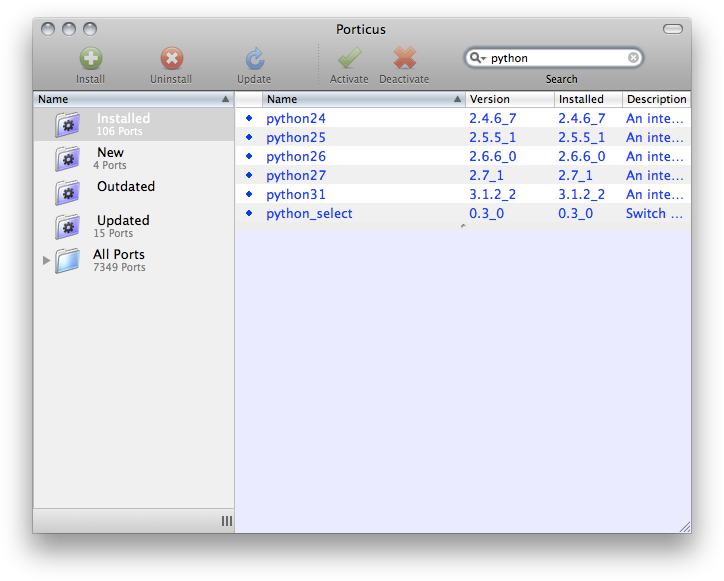Select the python26 port name
Image resolution: width=724 pixels, height=581 pixels.
[x=296, y=157]
